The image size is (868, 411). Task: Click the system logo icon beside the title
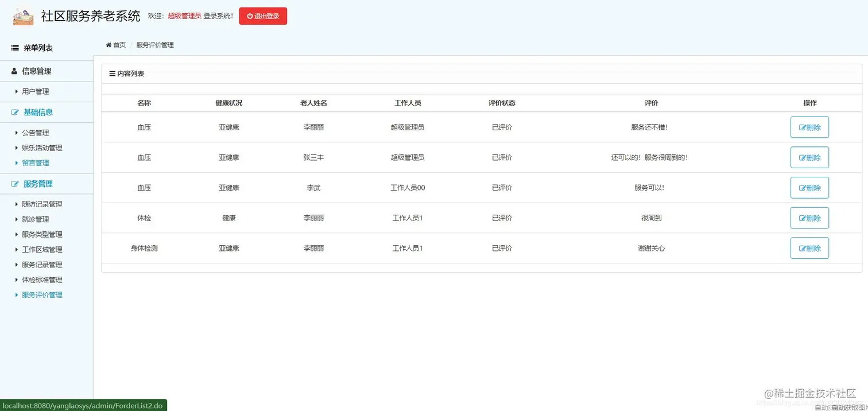[24, 16]
